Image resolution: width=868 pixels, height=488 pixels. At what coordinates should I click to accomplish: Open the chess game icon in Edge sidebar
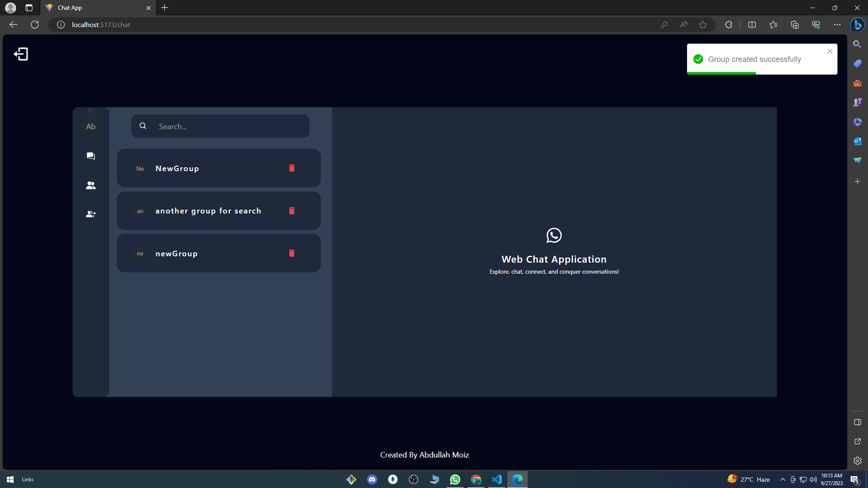tap(857, 102)
